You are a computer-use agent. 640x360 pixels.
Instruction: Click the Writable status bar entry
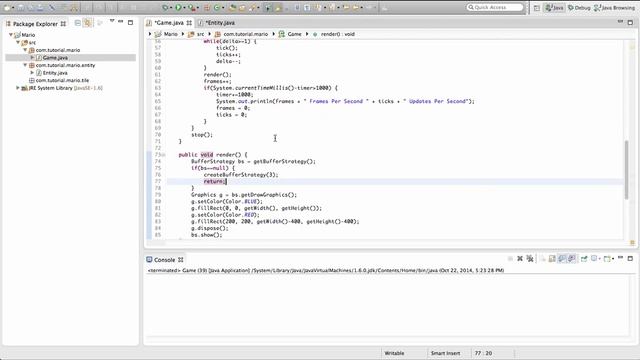(394, 353)
